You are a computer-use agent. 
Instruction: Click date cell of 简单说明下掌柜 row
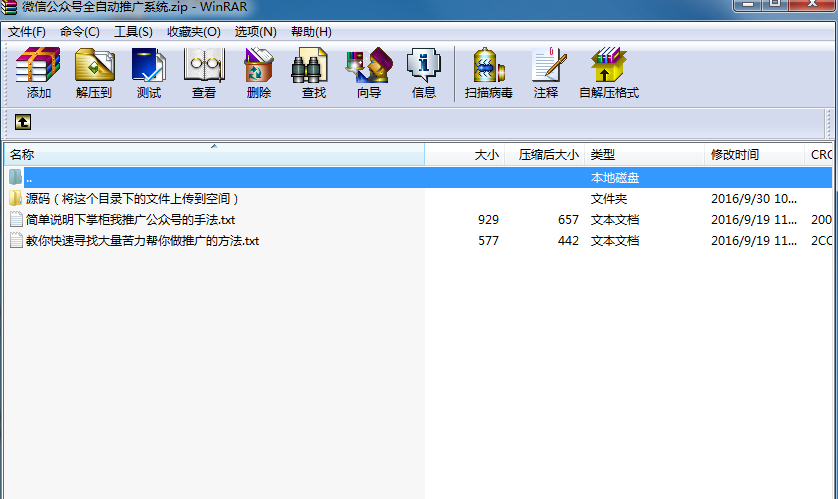754,220
